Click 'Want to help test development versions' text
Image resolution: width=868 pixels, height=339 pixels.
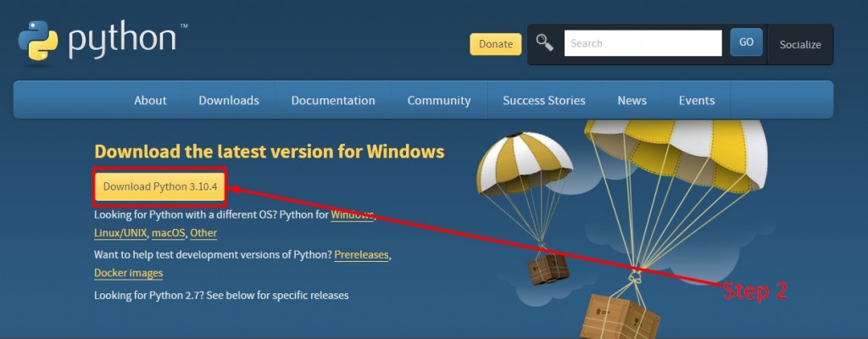213,255
